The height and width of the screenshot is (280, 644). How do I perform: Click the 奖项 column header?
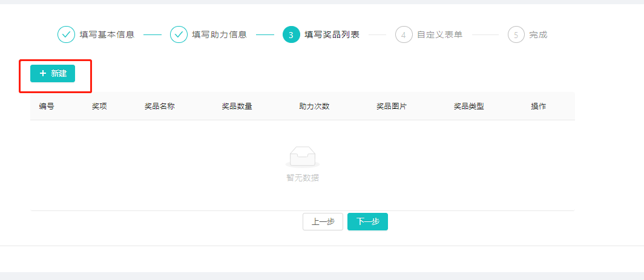pos(99,106)
